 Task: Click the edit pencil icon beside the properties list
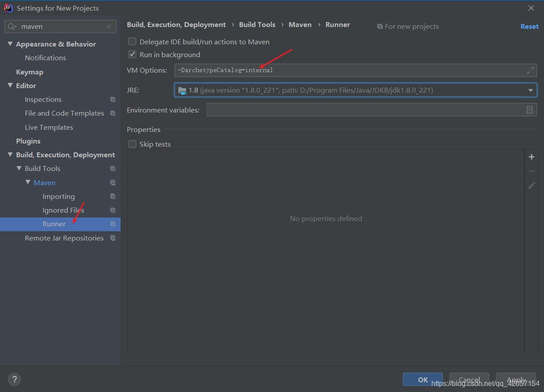[532, 186]
